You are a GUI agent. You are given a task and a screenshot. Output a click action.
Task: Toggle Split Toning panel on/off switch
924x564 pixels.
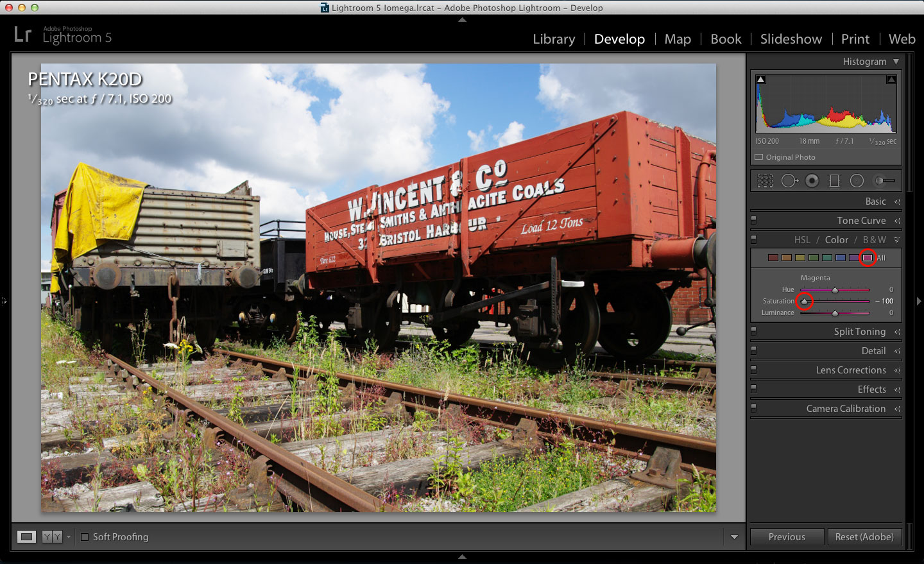(x=754, y=331)
